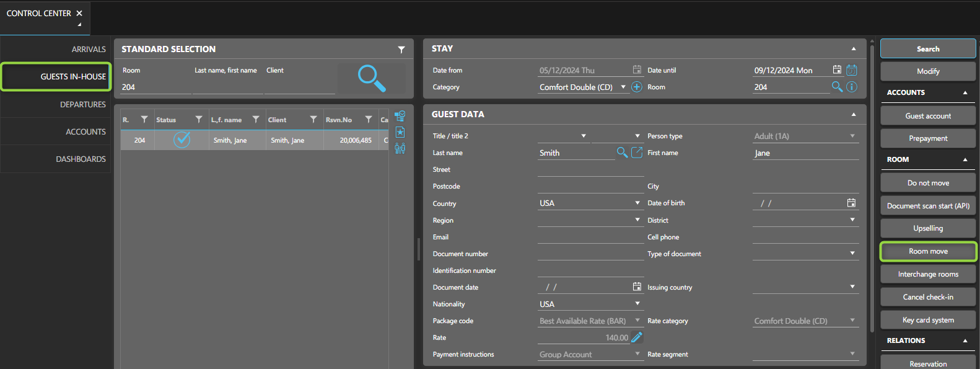Click the rate edit pencil icon

(637, 337)
